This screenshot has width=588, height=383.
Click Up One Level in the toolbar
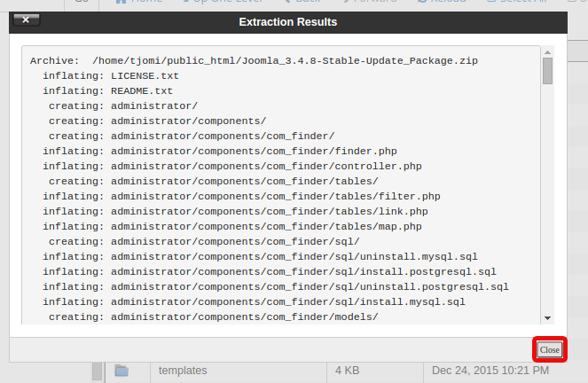223,1
